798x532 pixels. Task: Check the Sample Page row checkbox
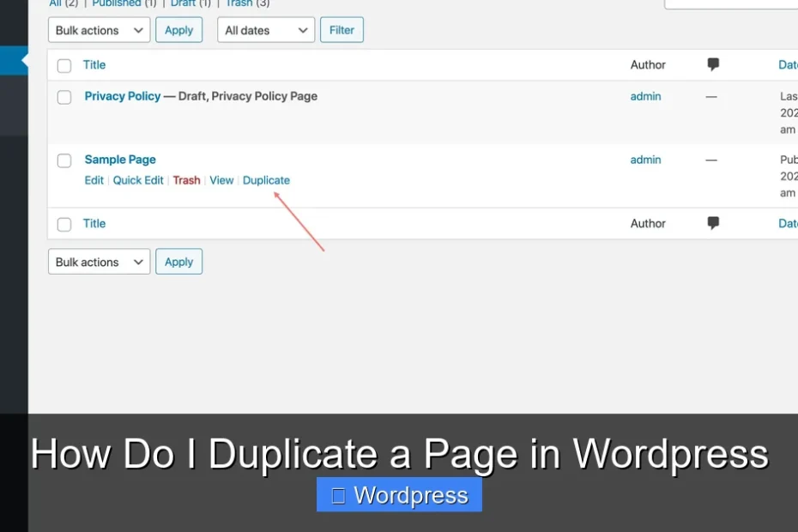pos(64,160)
